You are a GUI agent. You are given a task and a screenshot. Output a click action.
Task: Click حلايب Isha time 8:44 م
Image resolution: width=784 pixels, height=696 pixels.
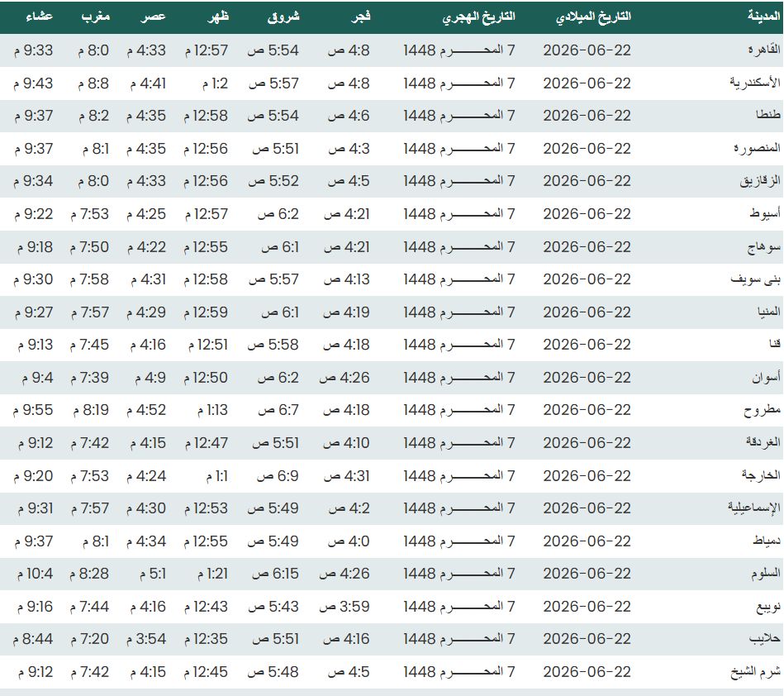pyautogui.click(x=33, y=639)
